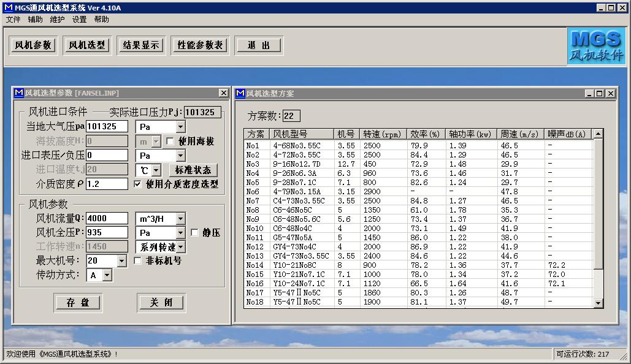Open the 最大机号 dropdown
The height and width of the screenshot is (364, 631).
(121, 261)
